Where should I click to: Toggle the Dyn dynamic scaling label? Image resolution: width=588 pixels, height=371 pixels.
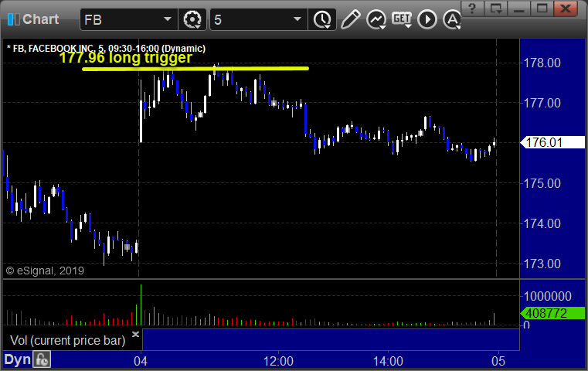click(x=17, y=359)
